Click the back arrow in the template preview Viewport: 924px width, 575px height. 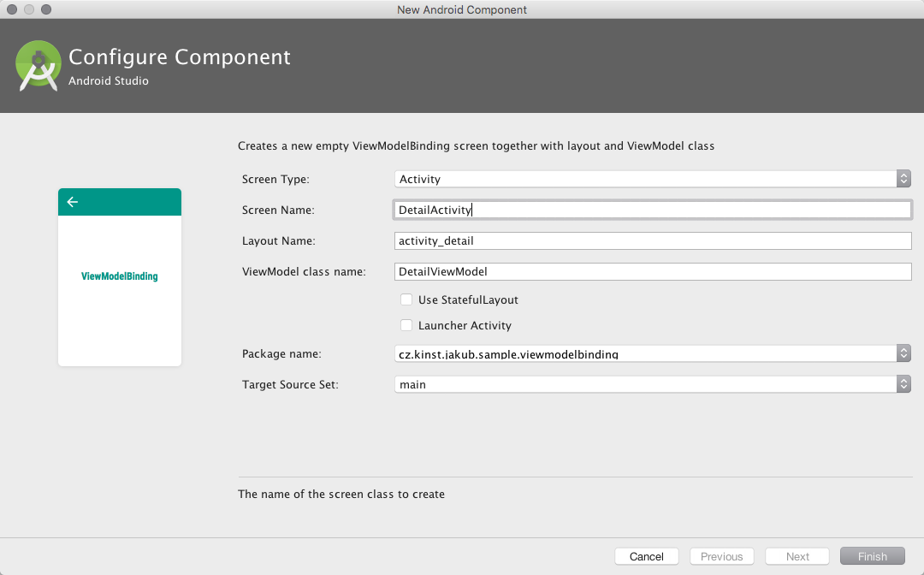pos(73,202)
